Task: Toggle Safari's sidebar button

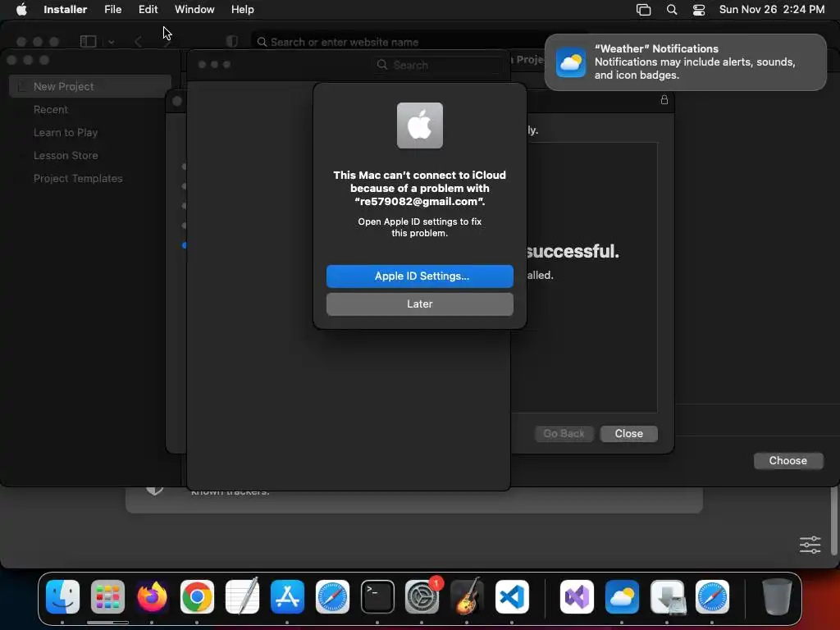Action: [x=89, y=41]
